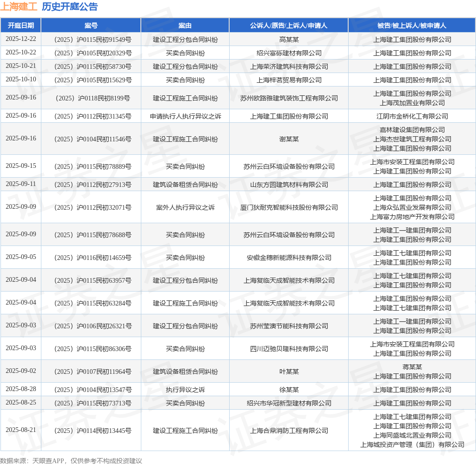Click plaintiff name '叶某某'
The width and height of the screenshot is (476, 465).
coord(289,372)
